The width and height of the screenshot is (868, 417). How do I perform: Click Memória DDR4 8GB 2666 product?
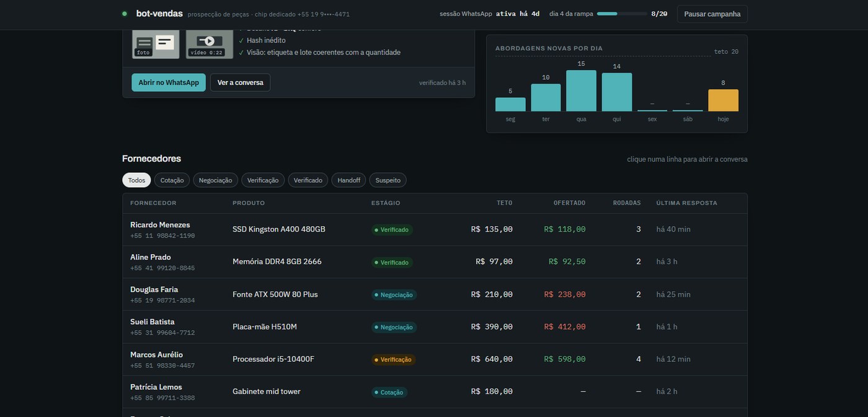coord(277,261)
